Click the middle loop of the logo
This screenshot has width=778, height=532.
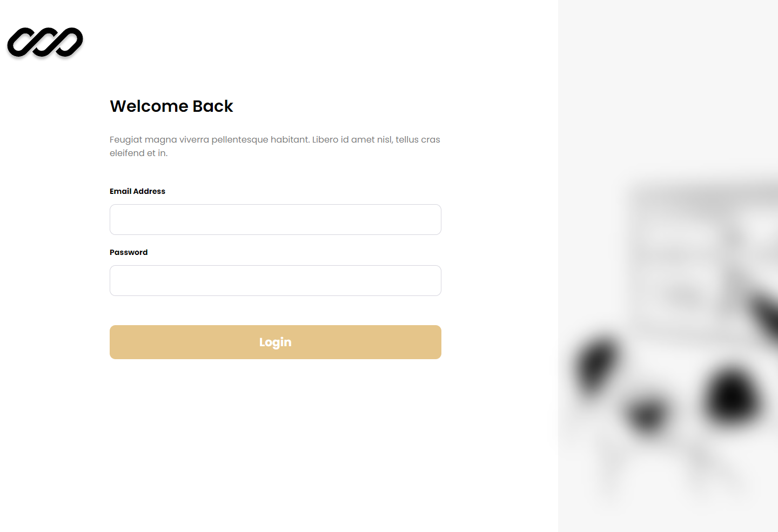(45, 42)
